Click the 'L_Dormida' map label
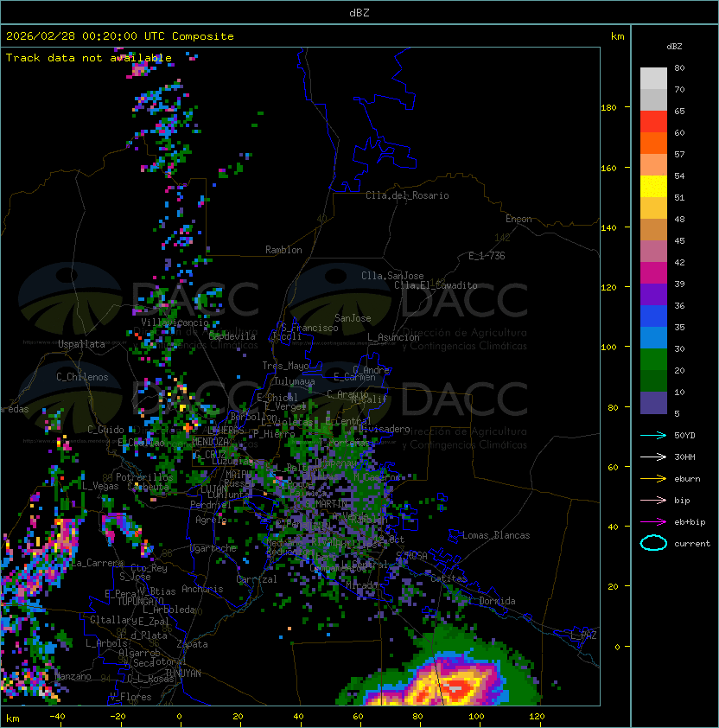 [x=492, y=601]
